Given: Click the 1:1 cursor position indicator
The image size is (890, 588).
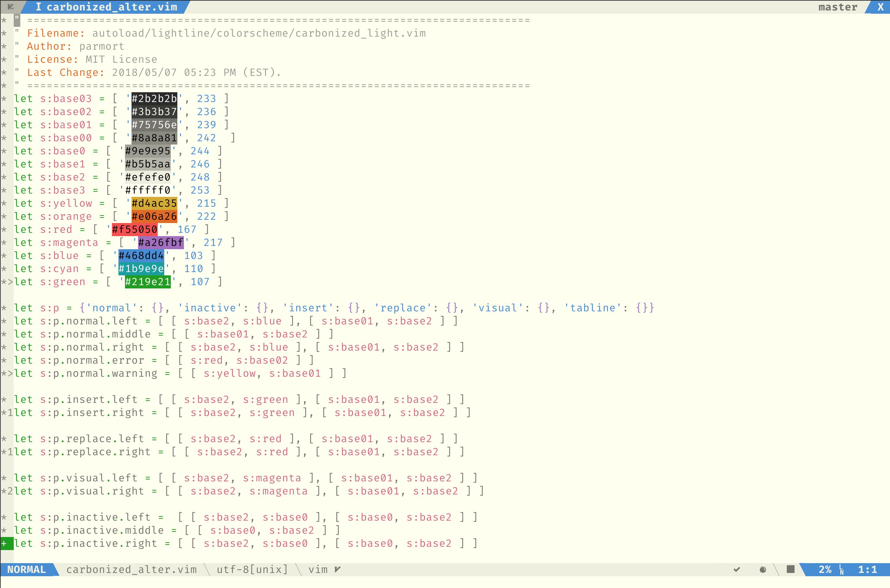Looking at the screenshot, I should 867,569.
